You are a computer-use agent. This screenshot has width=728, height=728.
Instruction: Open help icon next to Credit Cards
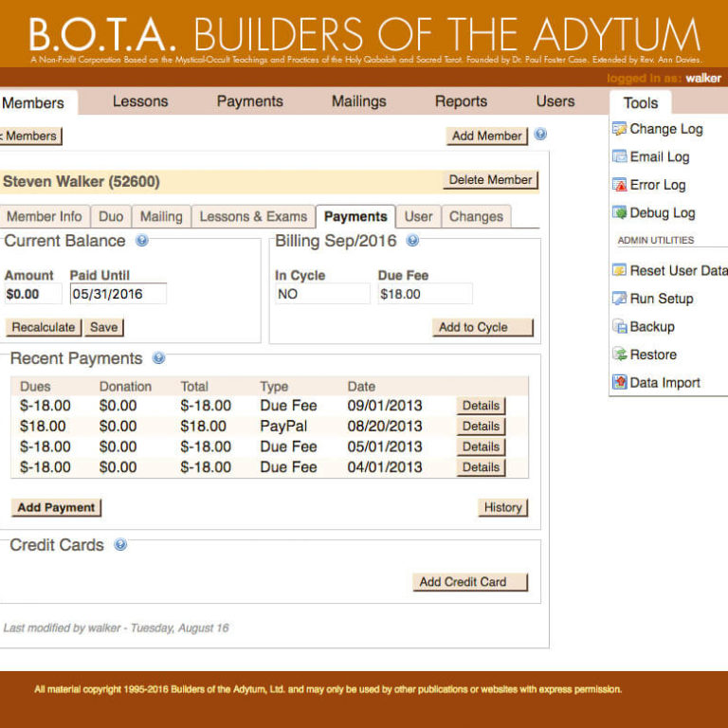(120, 545)
